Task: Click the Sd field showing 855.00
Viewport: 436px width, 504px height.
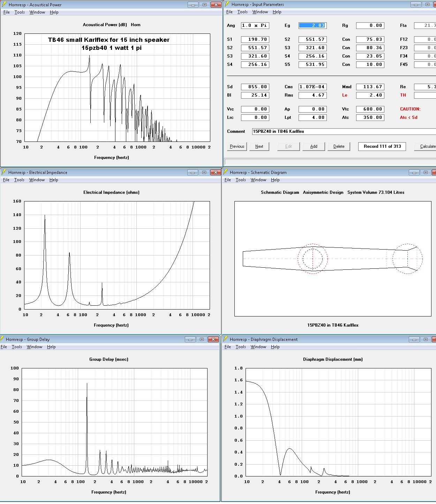Action: click(255, 87)
